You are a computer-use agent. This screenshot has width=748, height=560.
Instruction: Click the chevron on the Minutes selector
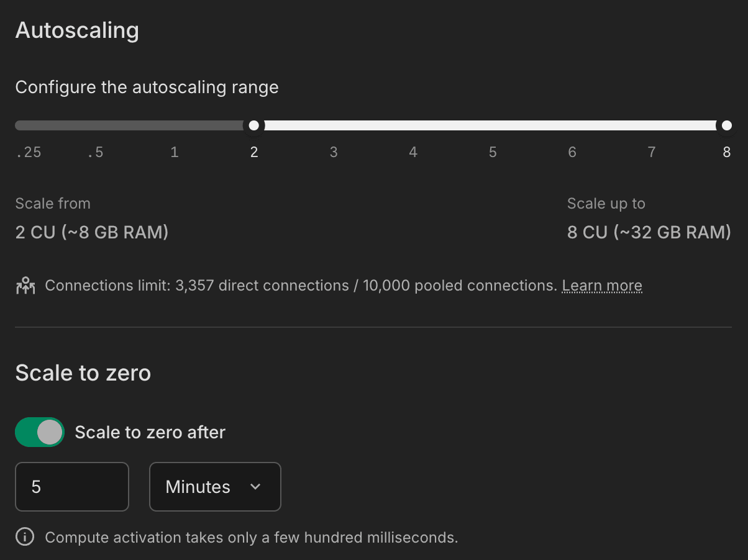click(x=255, y=487)
